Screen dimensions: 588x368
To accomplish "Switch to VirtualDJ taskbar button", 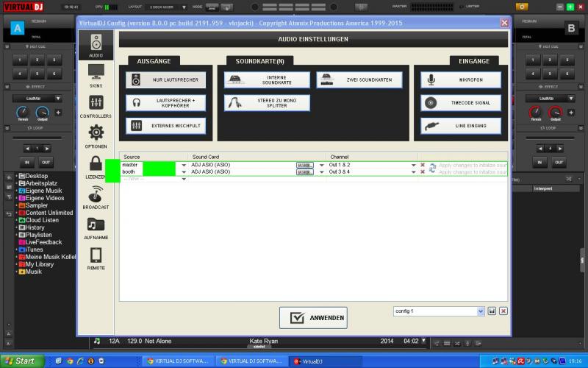I will (324, 361).
